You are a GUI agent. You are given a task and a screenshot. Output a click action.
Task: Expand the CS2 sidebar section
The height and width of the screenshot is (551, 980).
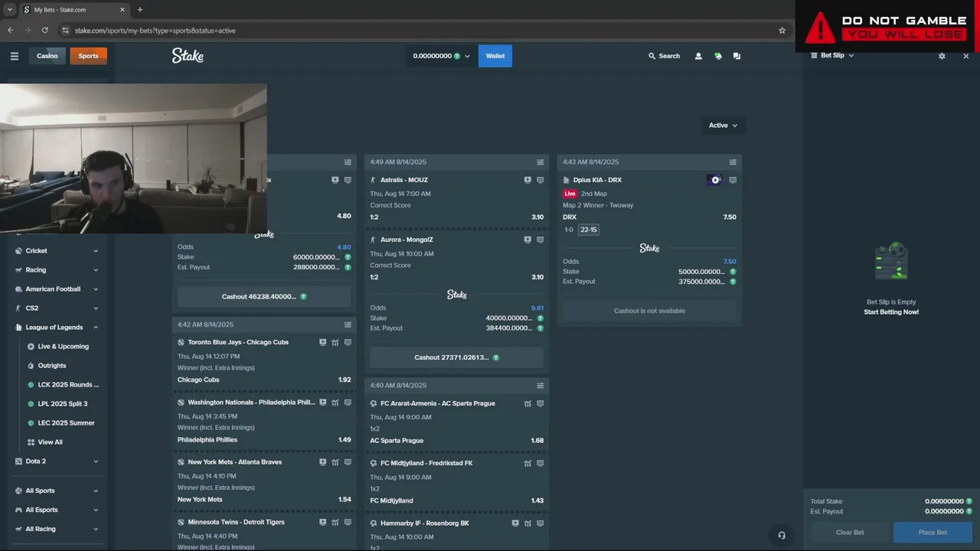click(x=56, y=308)
